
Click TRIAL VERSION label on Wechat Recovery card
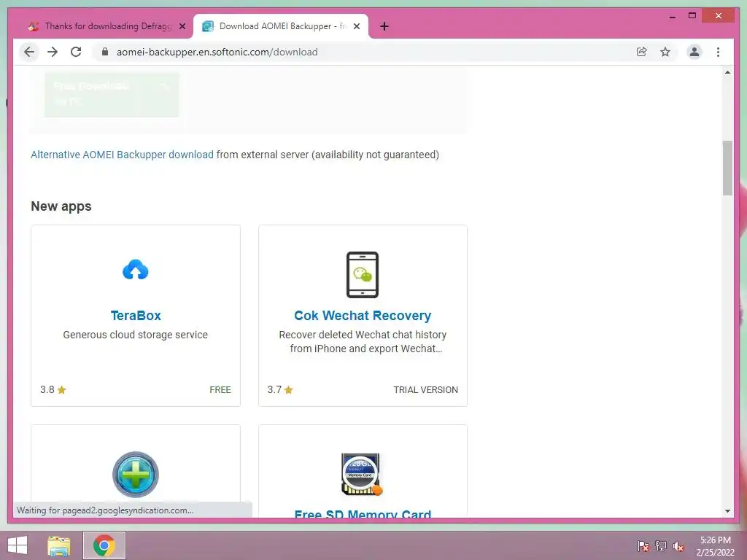pos(425,390)
